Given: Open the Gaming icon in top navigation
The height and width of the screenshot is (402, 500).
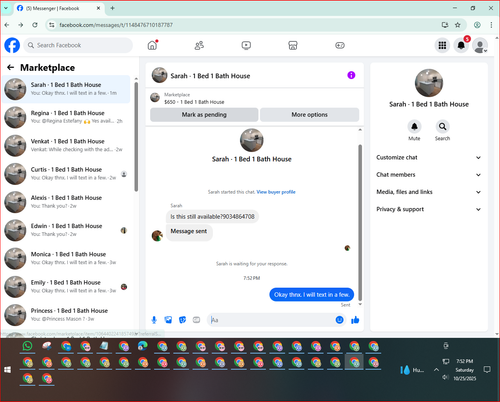Looking at the screenshot, I should tap(340, 45).
